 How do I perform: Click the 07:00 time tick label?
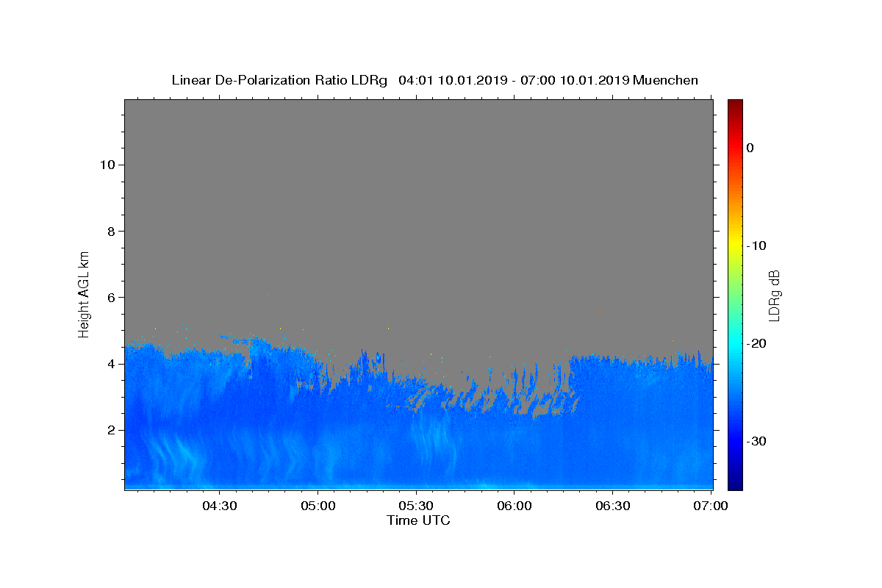click(711, 506)
